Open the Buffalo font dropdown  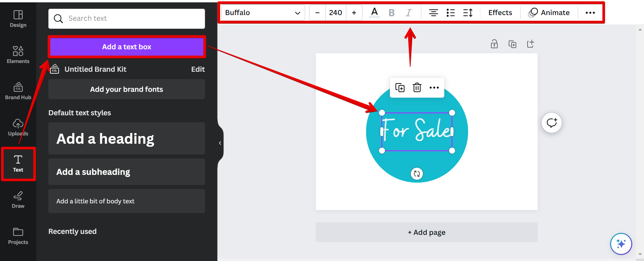(263, 13)
